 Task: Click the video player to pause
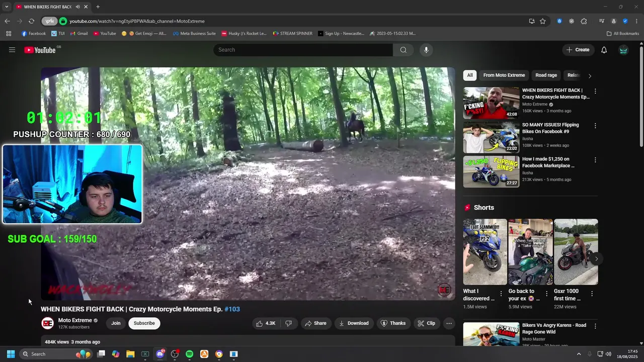248,184
